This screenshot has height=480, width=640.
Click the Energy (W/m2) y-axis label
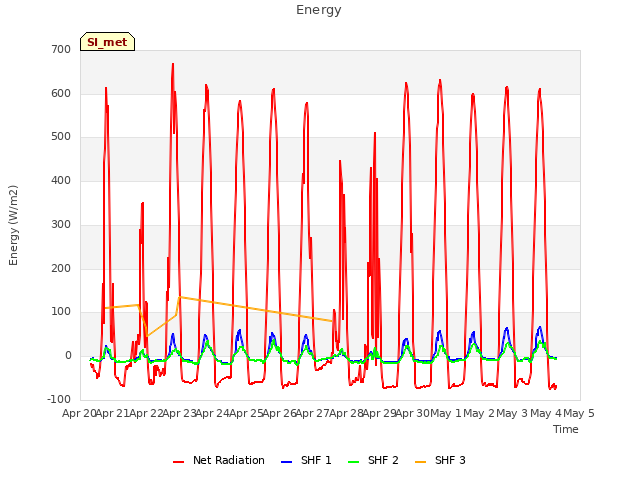click(x=13, y=225)
